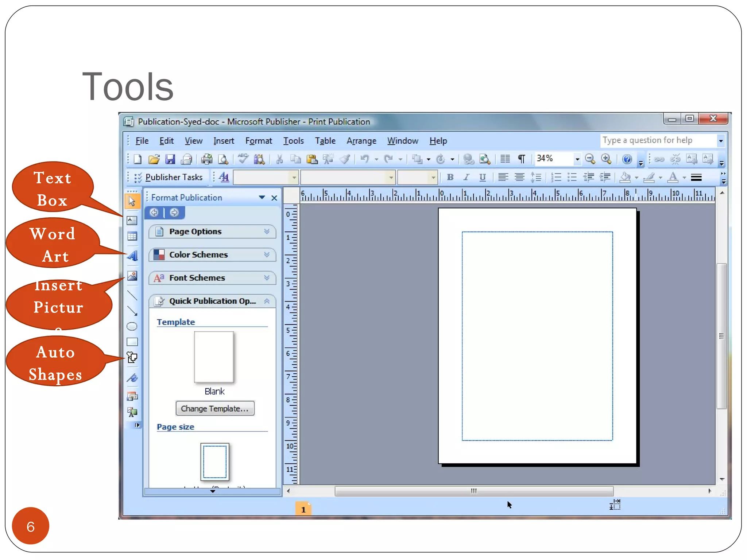Close the Format Publication task pane
Screen dimensions: 747x560
274,198
